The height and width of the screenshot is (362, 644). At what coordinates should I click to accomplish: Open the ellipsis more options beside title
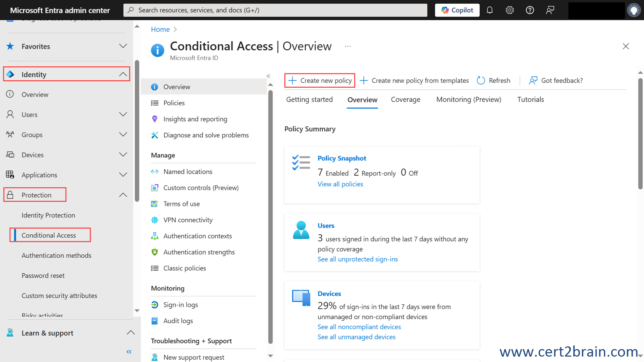pos(348,46)
